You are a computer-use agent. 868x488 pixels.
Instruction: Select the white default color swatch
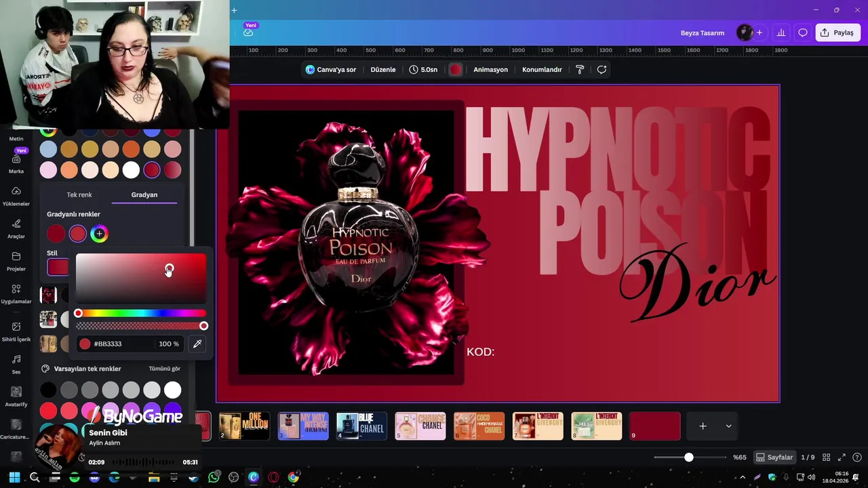(173, 390)
